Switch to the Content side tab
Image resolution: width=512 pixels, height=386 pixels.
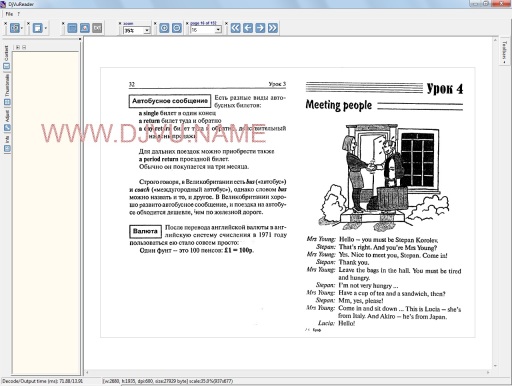coord(7,57)
